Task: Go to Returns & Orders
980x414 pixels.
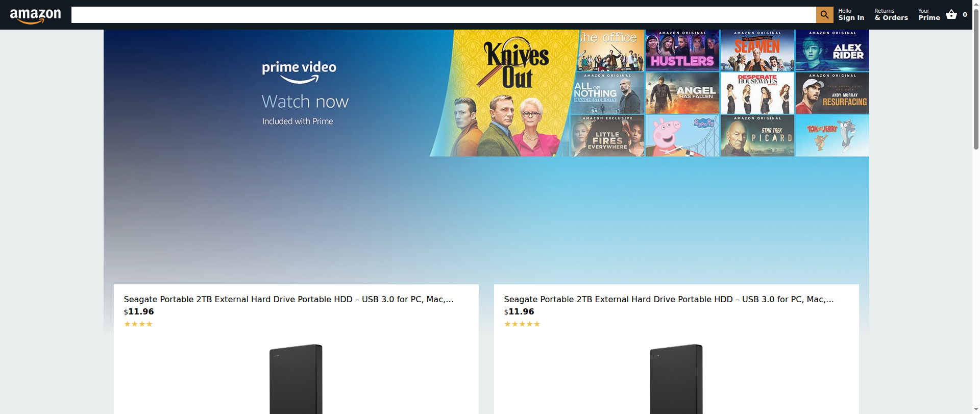Action: click(891, 15)
